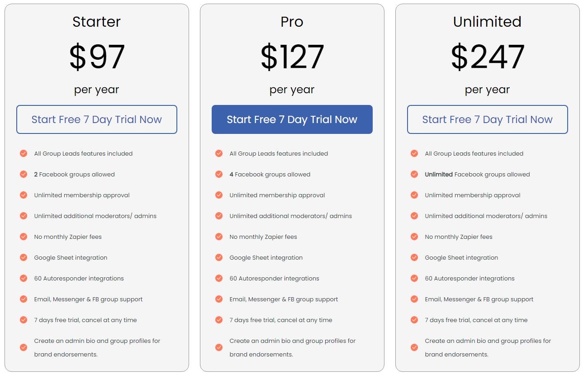This screenshot has width=588, height=380.
Task: Click Pro's 'Google Sheet integration' checkmark icon
Action: point(219,257)
